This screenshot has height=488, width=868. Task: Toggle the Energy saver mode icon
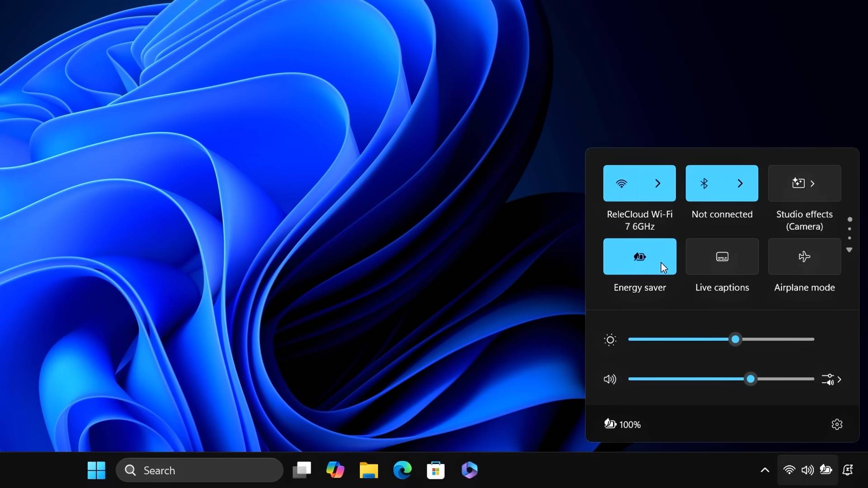[x=640, y=256]
